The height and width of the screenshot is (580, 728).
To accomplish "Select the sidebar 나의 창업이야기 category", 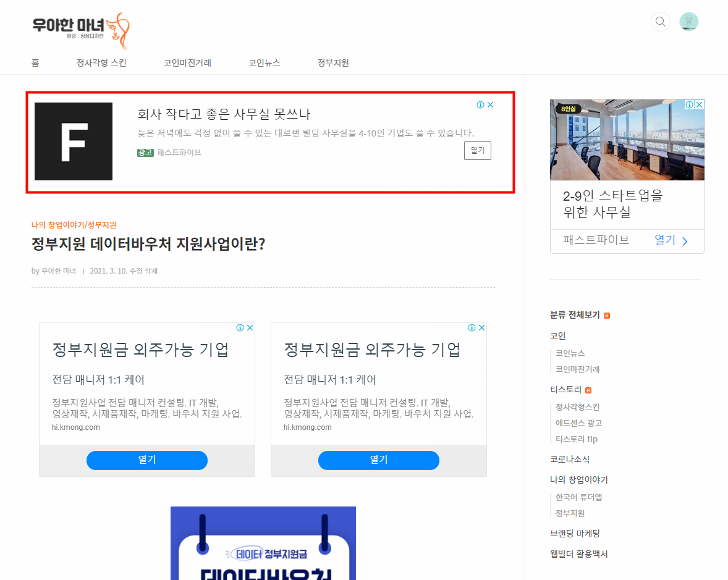I will pyautogui.click(x=579, y=480).
